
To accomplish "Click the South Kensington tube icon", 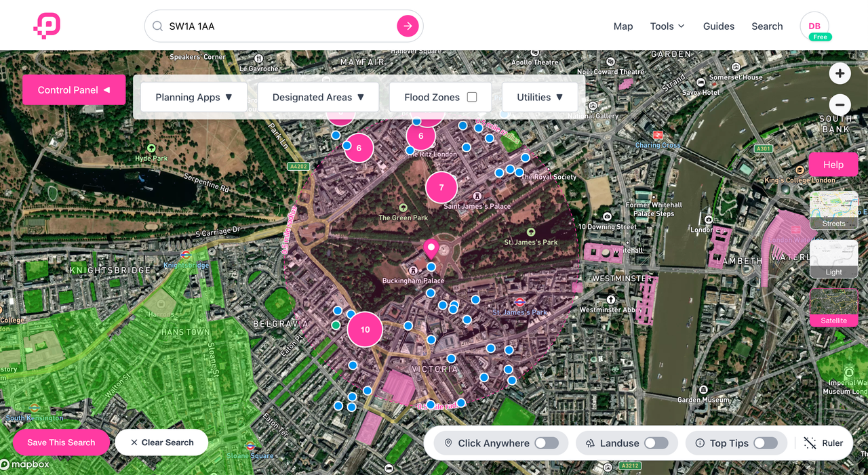I will (35, 408).
